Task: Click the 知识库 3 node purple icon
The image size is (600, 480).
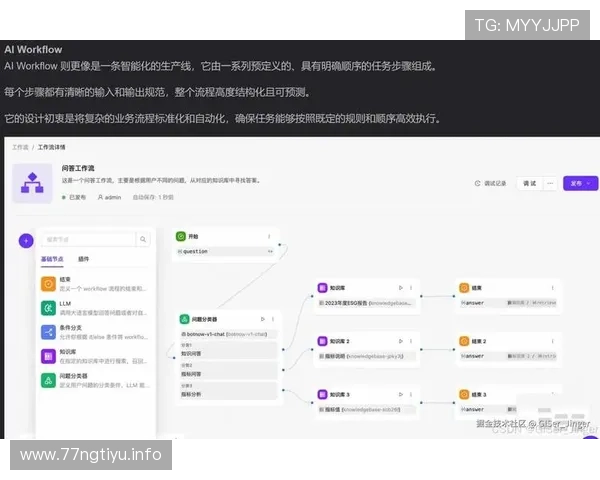Action: [x=323, y=394]
